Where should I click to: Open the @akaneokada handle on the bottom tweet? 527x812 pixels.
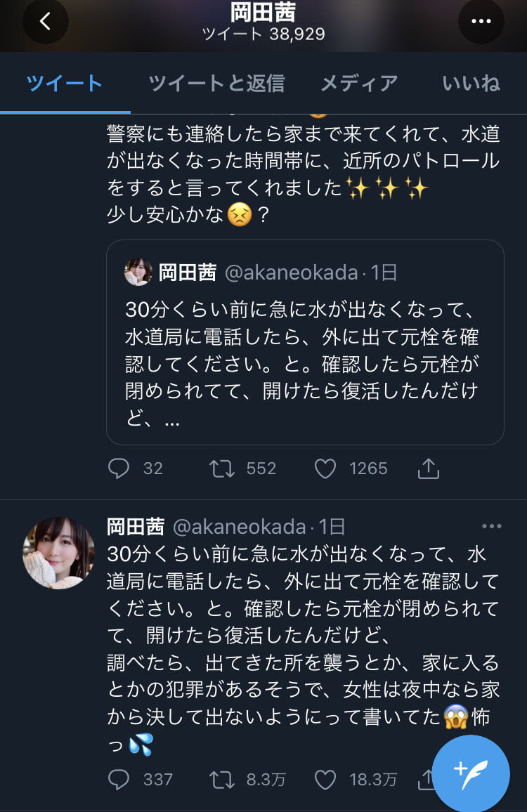coord(239,527)
